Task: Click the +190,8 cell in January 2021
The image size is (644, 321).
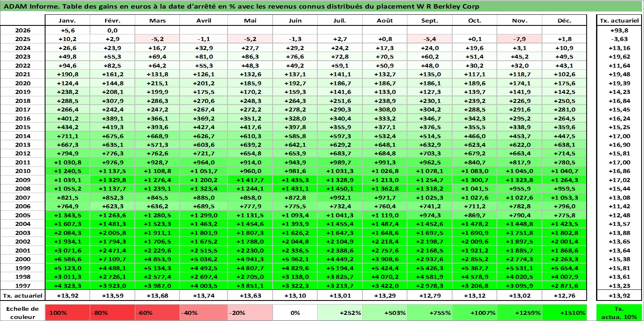Action: [67, 74]
